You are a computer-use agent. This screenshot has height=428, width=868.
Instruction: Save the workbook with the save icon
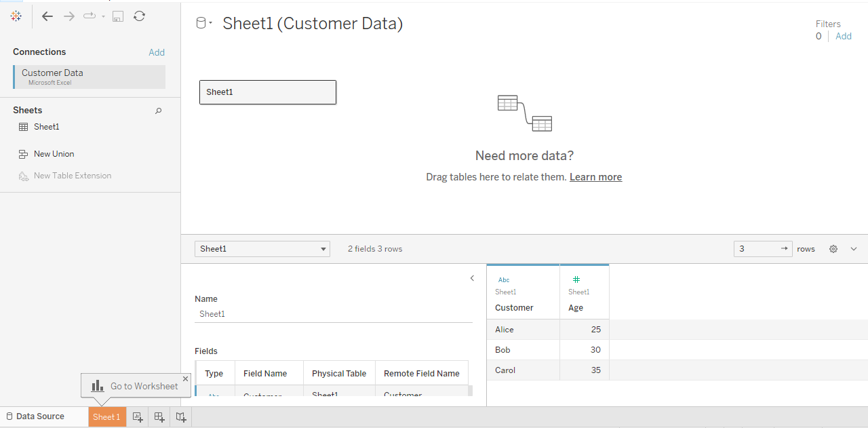pos(117,16)
